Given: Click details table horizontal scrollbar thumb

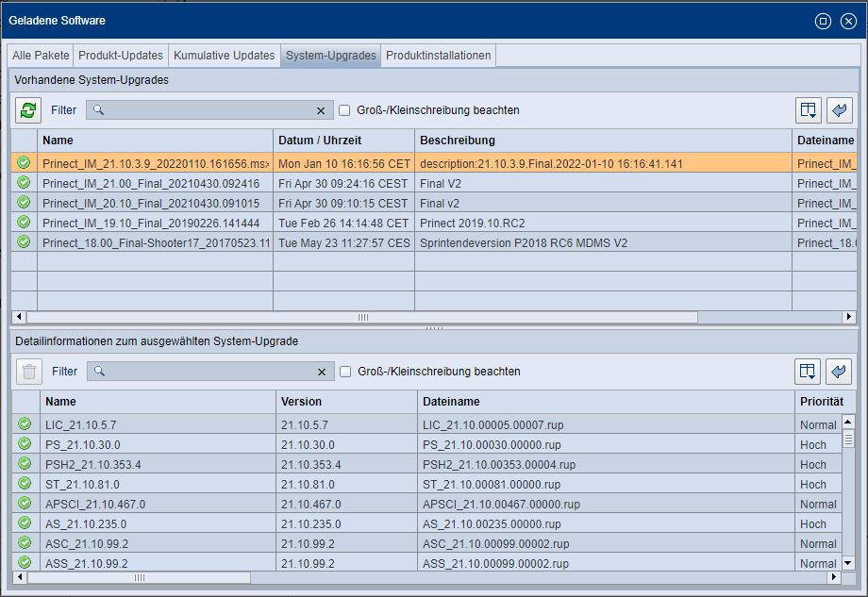Looking at the screenshot, I should click(x=139, y=577).
